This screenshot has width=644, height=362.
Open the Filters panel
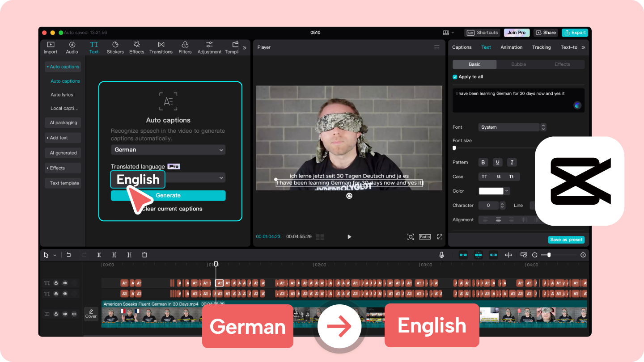coord(185,47)
